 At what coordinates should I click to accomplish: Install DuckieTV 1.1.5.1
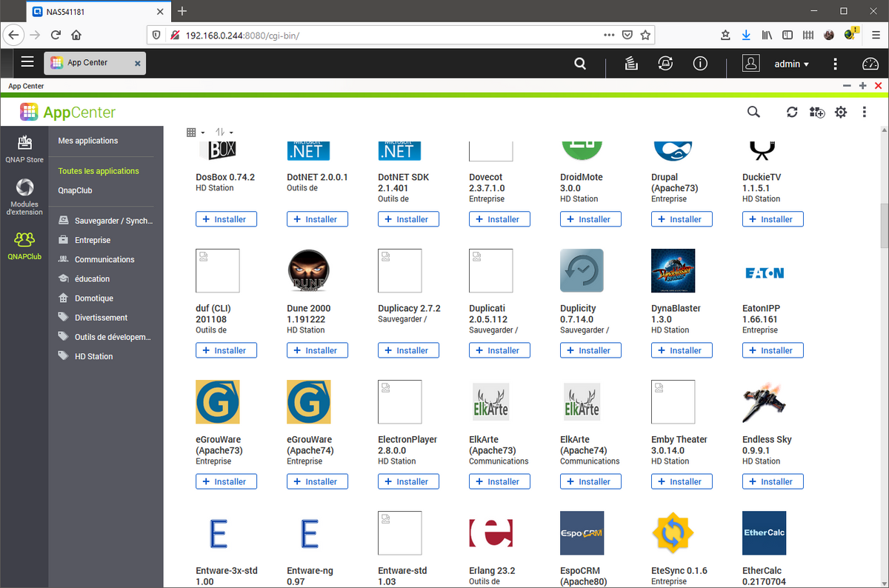773,219
